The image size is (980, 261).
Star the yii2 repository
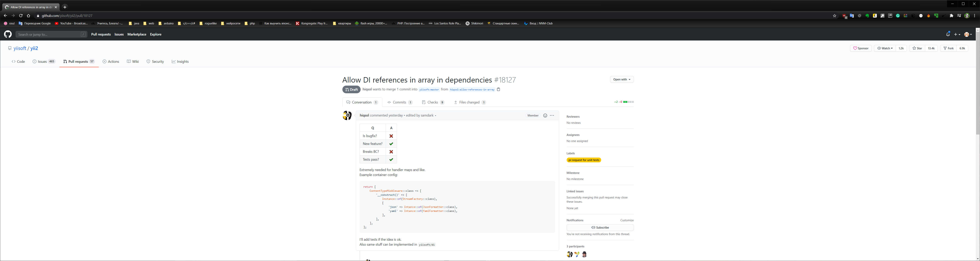click(x=917, y=48)
